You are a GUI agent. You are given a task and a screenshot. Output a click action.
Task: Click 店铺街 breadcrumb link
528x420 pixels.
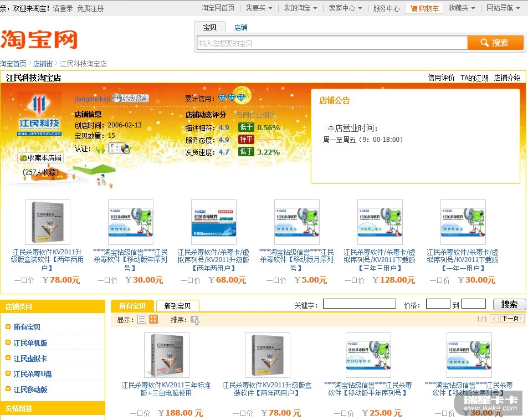[x=43, y=64]
